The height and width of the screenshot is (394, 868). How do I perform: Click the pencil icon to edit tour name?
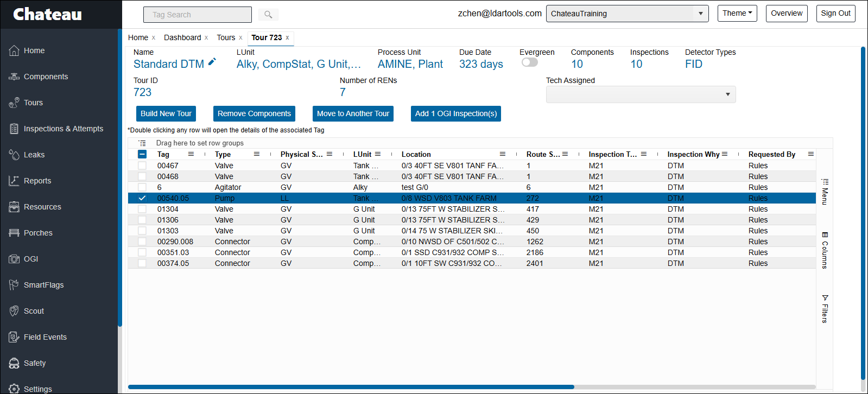212,62
